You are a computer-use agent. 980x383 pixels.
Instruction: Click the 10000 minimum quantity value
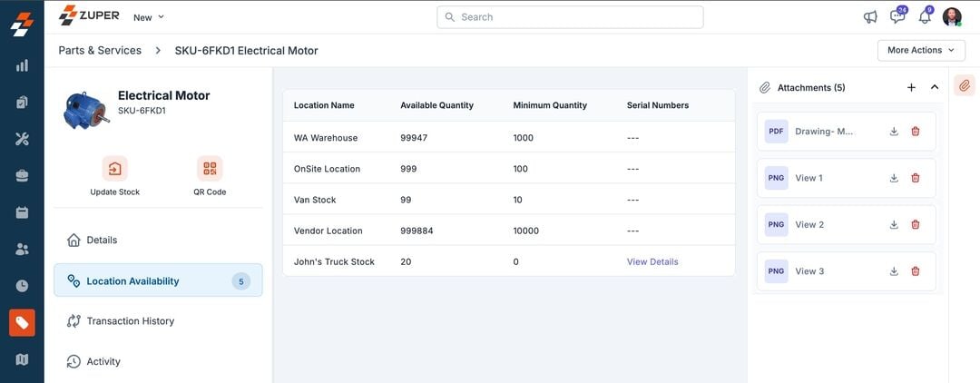tap(525, 231)
